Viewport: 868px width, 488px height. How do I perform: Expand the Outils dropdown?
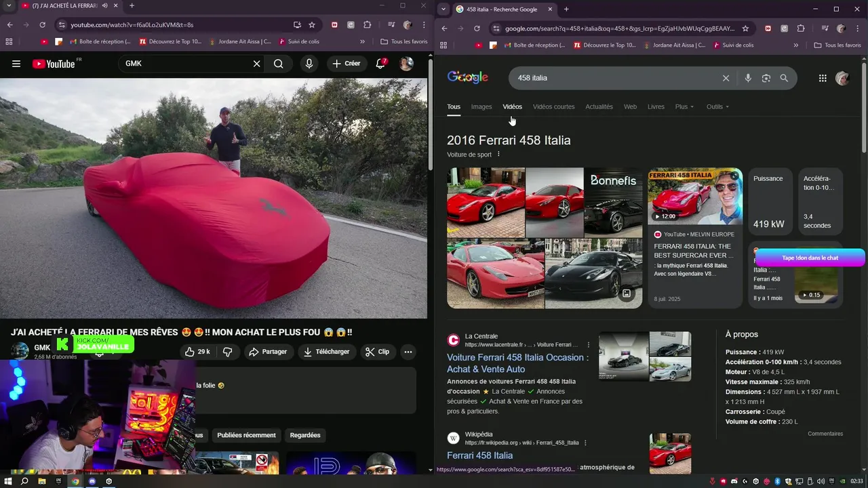point(717,106)
